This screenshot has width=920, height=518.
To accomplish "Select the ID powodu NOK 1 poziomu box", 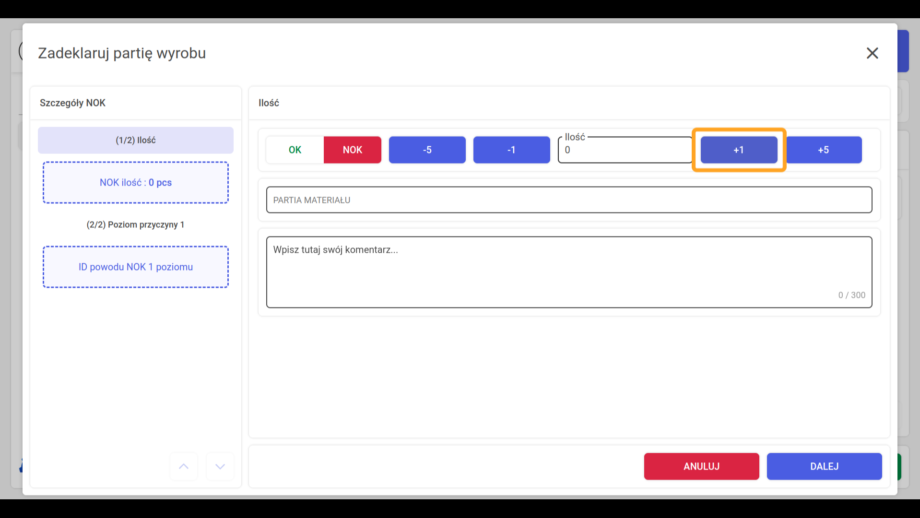I will pos(136,267).
